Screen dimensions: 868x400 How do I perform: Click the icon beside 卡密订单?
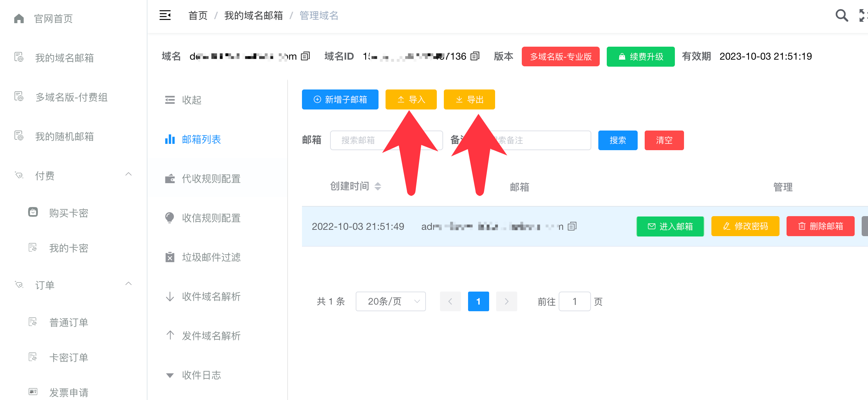point(33,357)
